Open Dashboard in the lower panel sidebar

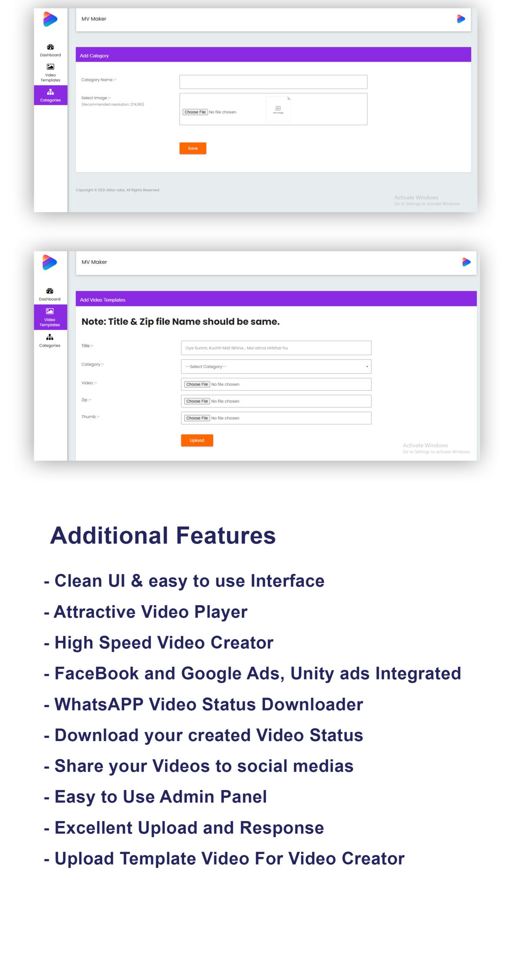50,294
